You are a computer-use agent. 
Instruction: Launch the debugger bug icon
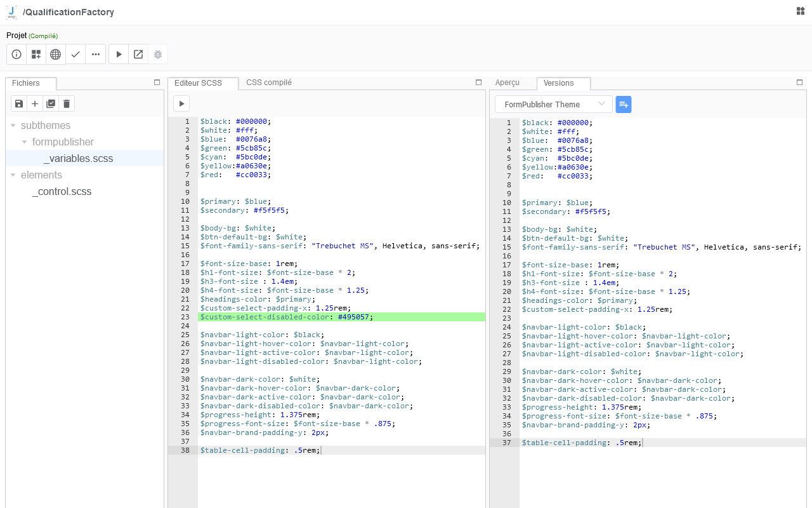pos(157,54)
